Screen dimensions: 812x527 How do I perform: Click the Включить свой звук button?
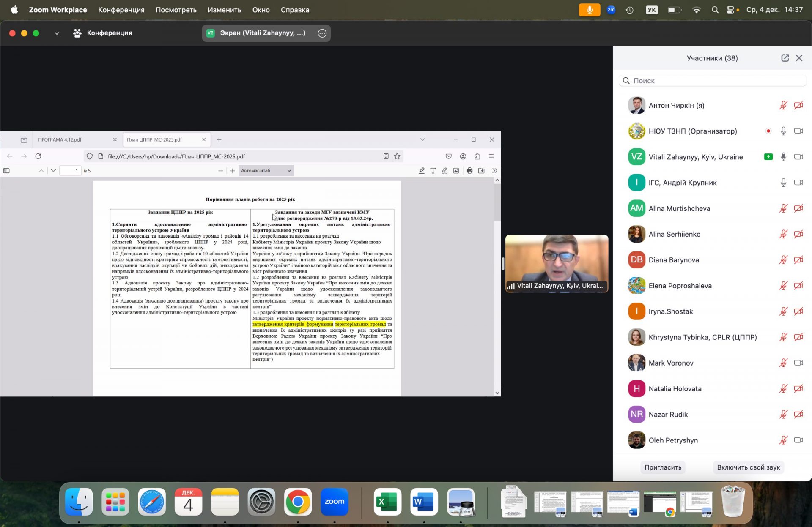pos(748,467)
